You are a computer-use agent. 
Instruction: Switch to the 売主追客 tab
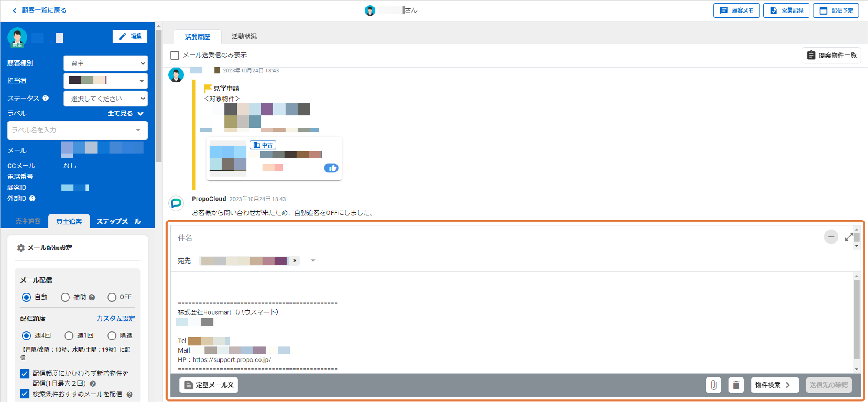coord(28,221)
